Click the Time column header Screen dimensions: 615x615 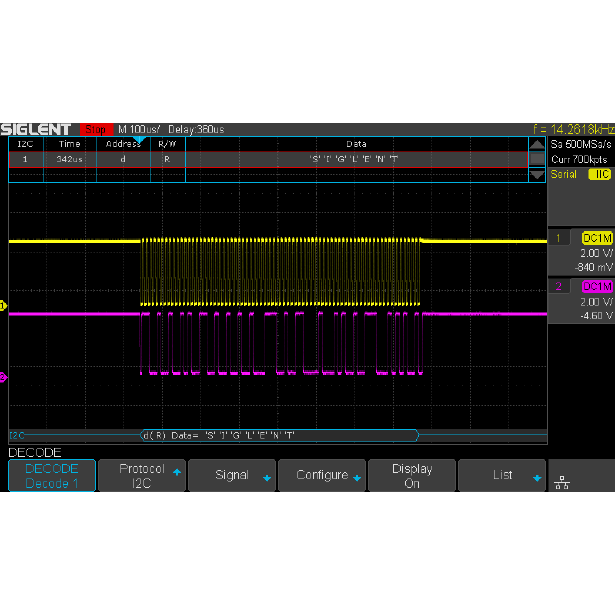69,144
